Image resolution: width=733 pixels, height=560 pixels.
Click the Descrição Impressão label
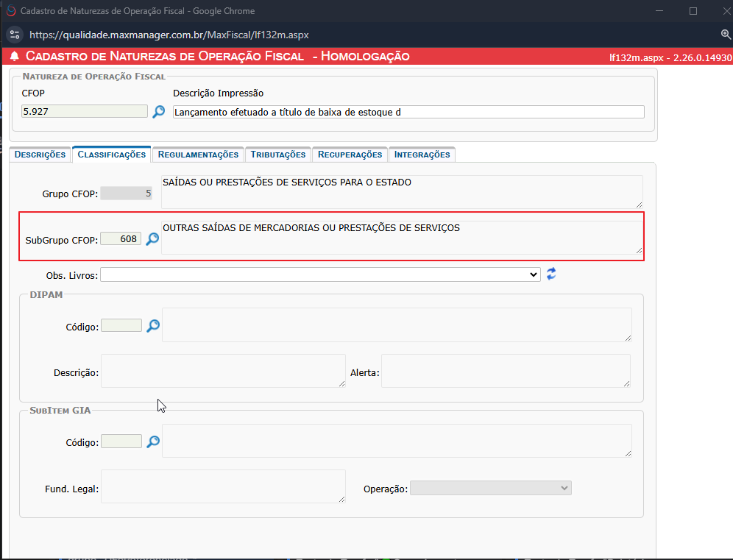(219, 93)
